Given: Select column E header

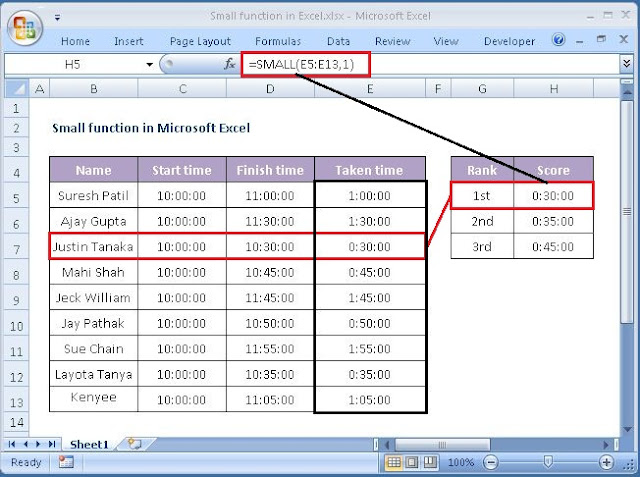Looking at the screenshot, I should (x=370, y=89).
